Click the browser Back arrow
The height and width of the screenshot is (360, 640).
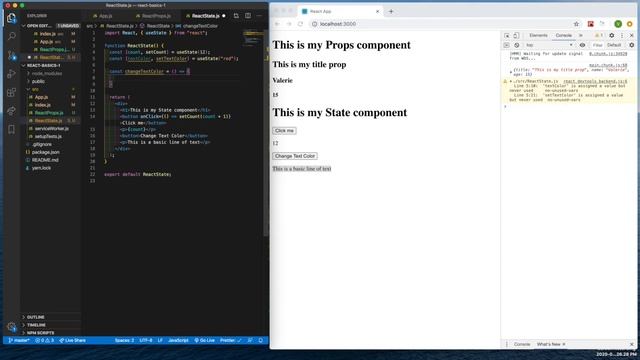pos(277,24)
